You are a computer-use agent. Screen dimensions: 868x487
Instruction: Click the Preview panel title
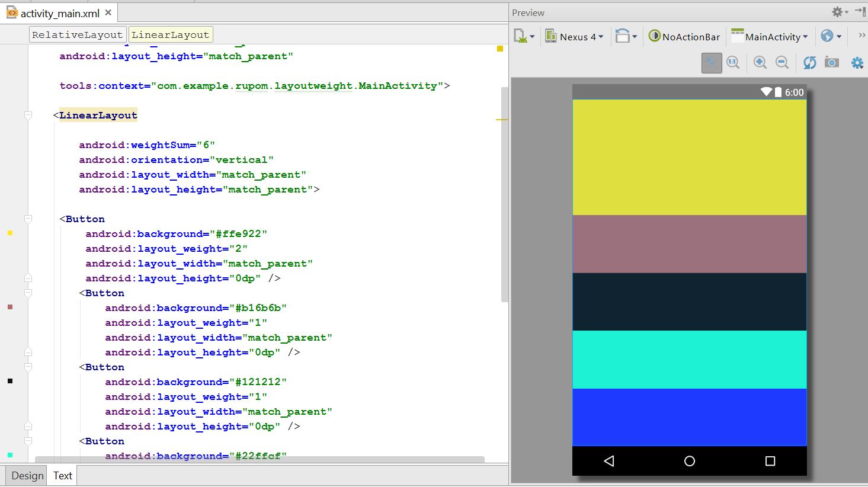(528, 12)
